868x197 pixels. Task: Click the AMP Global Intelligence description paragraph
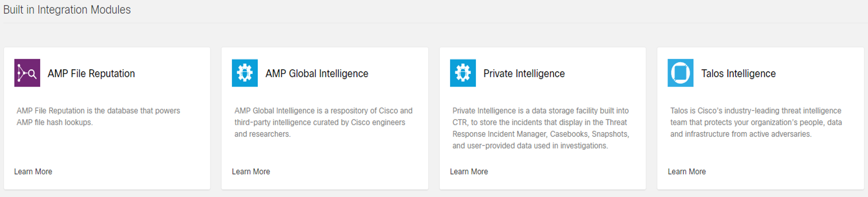click(x=323, y=122)
